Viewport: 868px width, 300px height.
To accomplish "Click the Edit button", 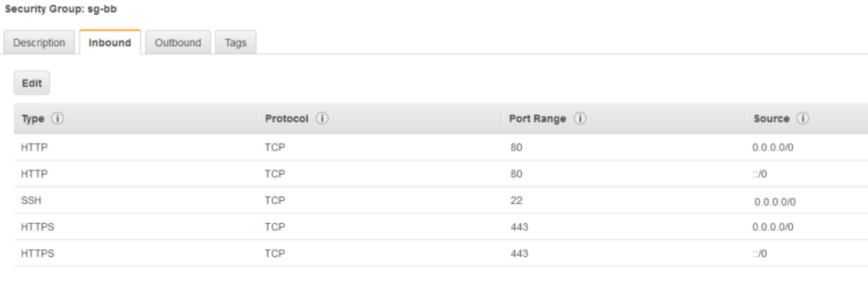I will [32, 83].
